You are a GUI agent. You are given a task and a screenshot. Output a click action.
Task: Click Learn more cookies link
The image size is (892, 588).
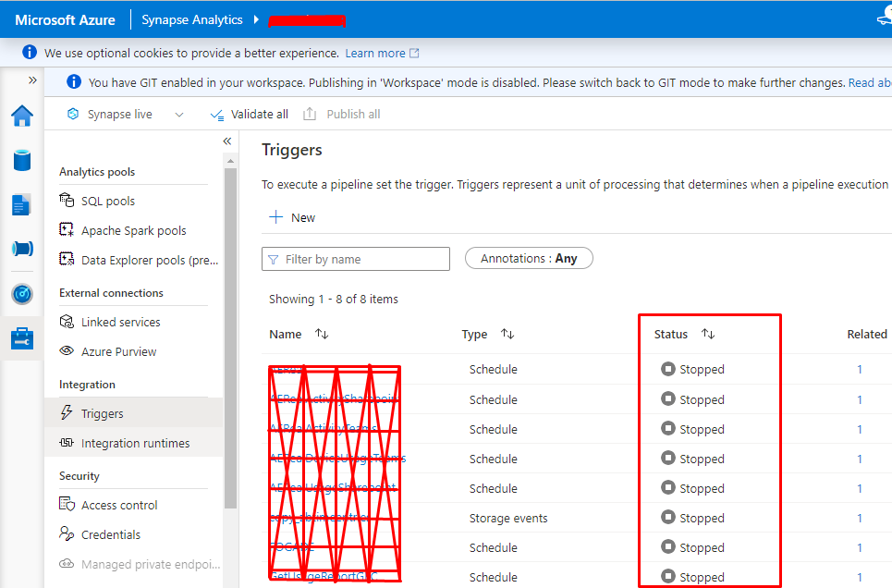[x=382, y=54]
